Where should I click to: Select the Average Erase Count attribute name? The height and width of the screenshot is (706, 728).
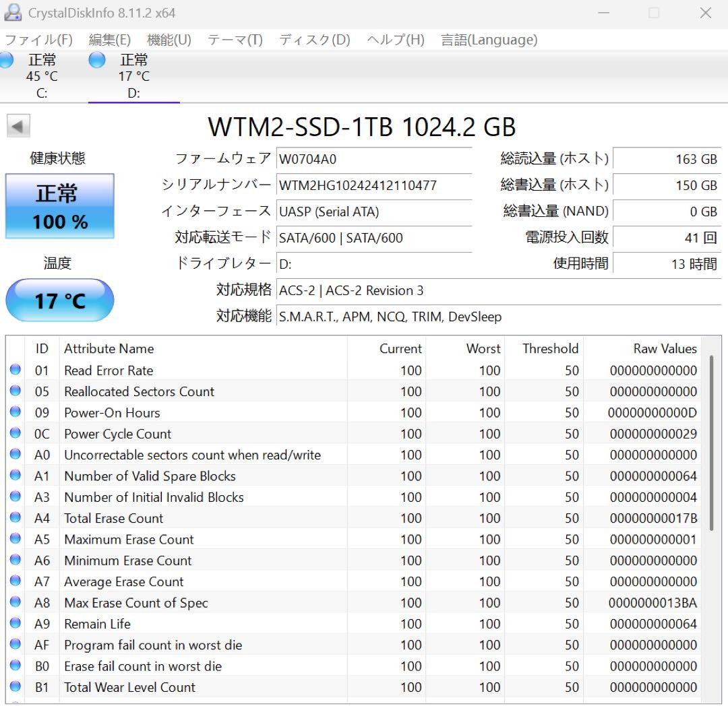point(124,581)
